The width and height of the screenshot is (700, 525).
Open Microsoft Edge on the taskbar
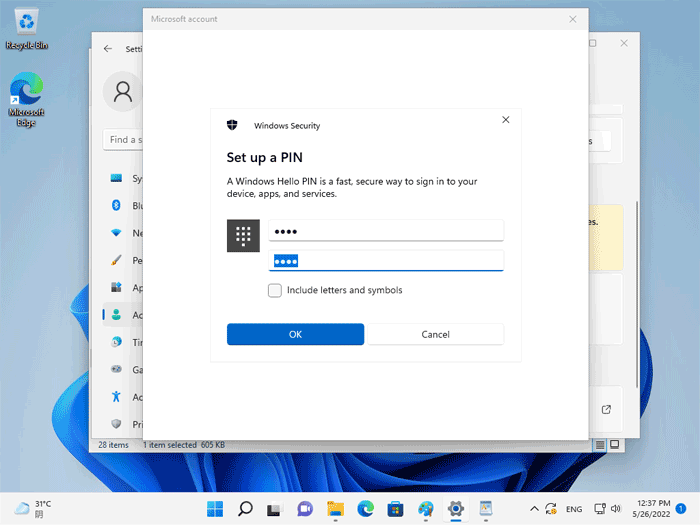click(365, 509)
